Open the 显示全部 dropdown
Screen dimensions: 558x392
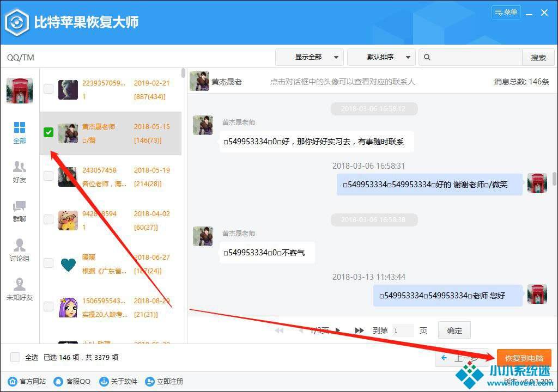coord(310,57)
